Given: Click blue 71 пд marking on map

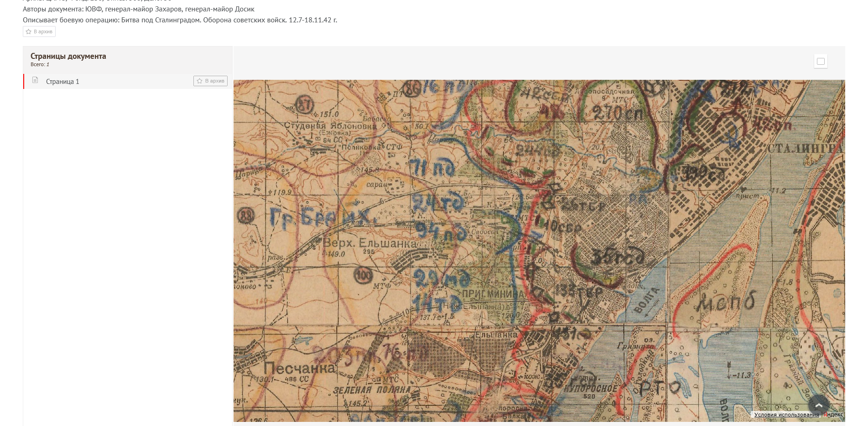Looking at the screenshot, I should [432, 168].
